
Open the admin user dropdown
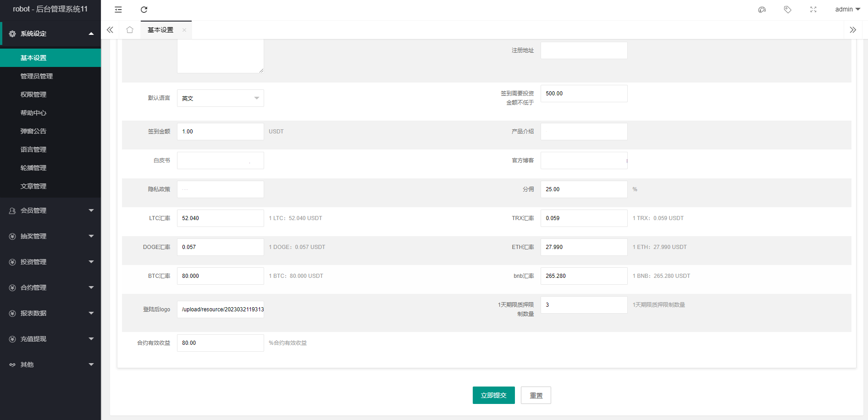[x=847, y=10]
